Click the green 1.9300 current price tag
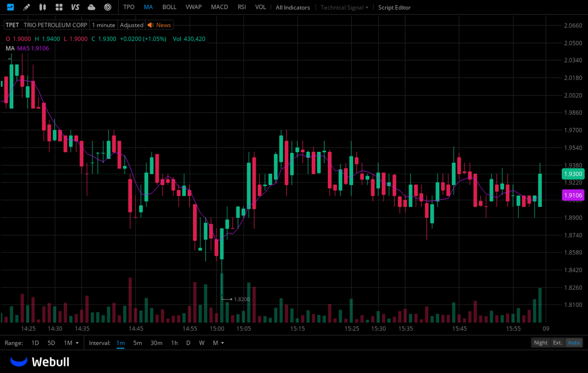 [572, 174]
